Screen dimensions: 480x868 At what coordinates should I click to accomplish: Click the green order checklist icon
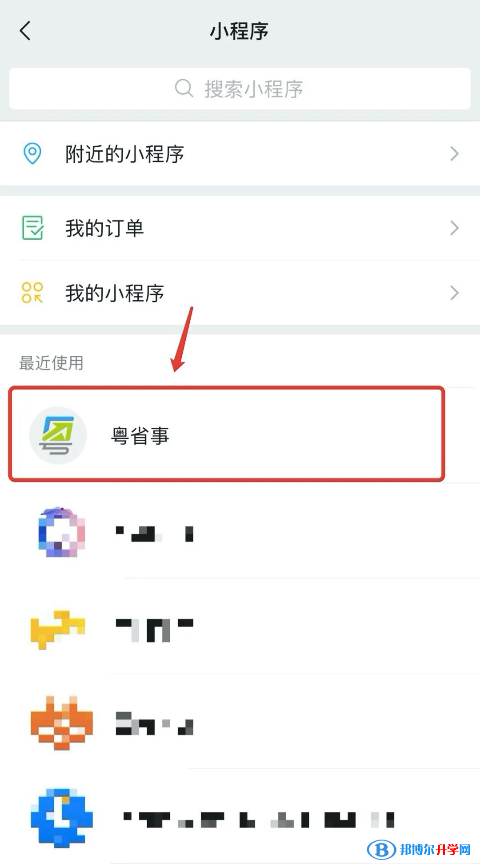(32, 228)
